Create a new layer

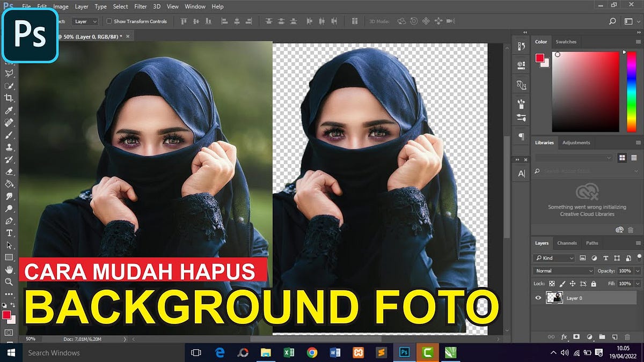614,337
